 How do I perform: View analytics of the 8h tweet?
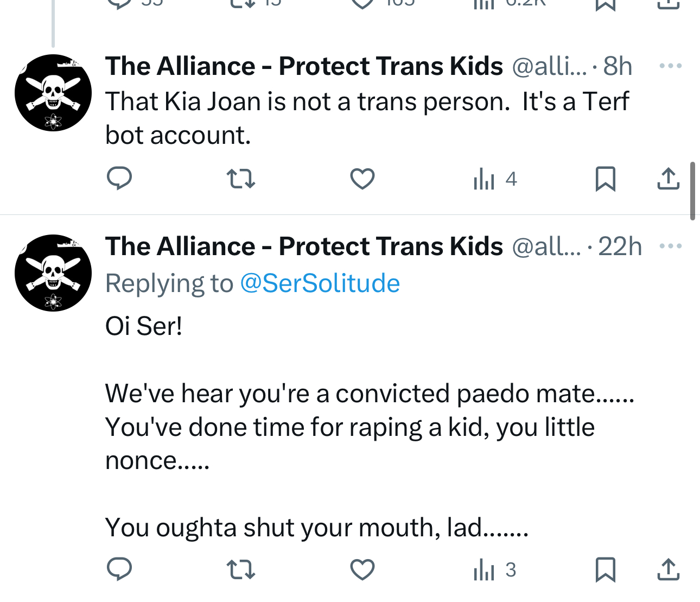coord(495,179)
